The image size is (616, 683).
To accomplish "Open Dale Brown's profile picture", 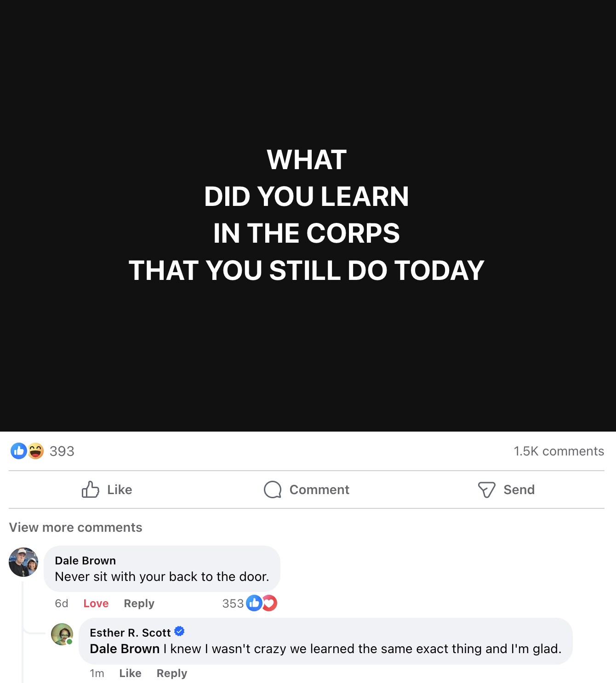I will [x=23, y=562].
